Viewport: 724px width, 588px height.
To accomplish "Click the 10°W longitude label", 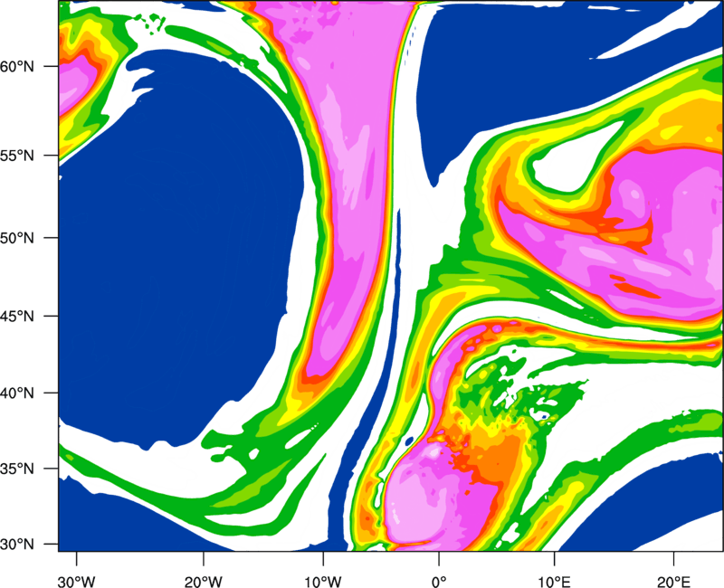I will click(x=323, y=582).
